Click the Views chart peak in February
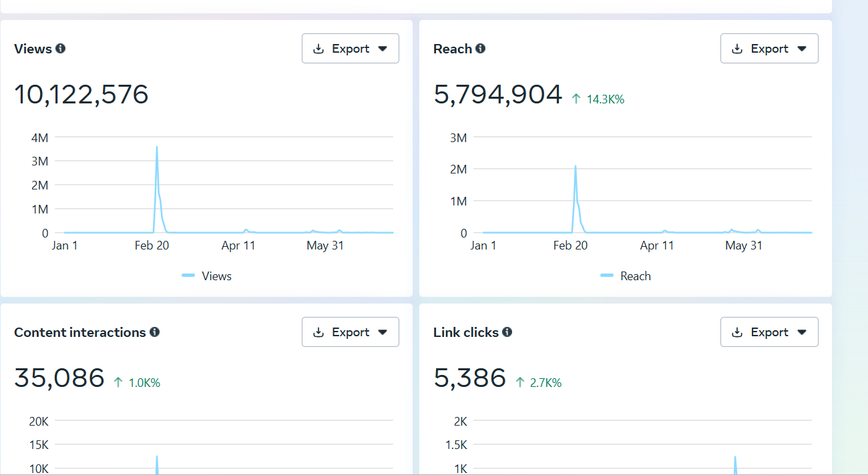This screenshot has height=475, width=868. (157, 147)
